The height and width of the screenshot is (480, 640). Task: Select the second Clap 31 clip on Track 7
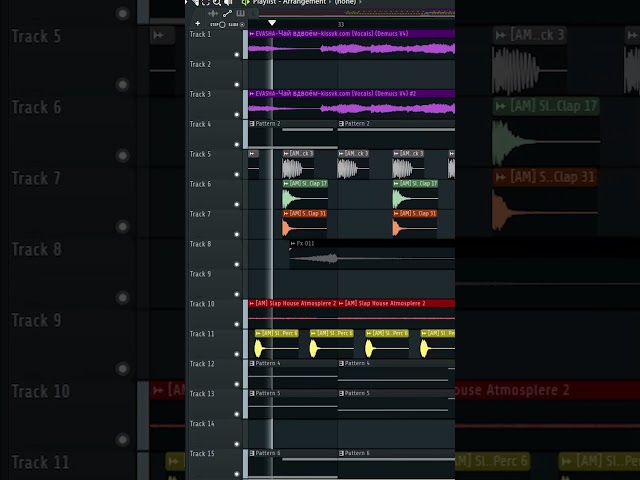(415, 224)
